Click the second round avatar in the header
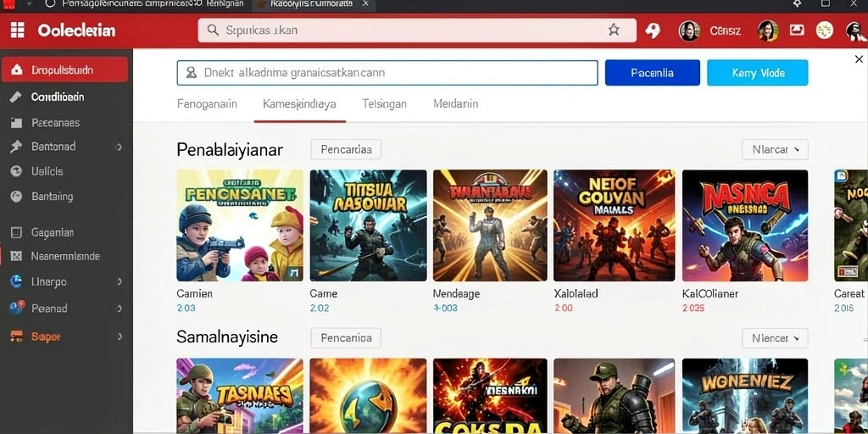The width and height of the screenshot is (868, 434). click(768, 31)
